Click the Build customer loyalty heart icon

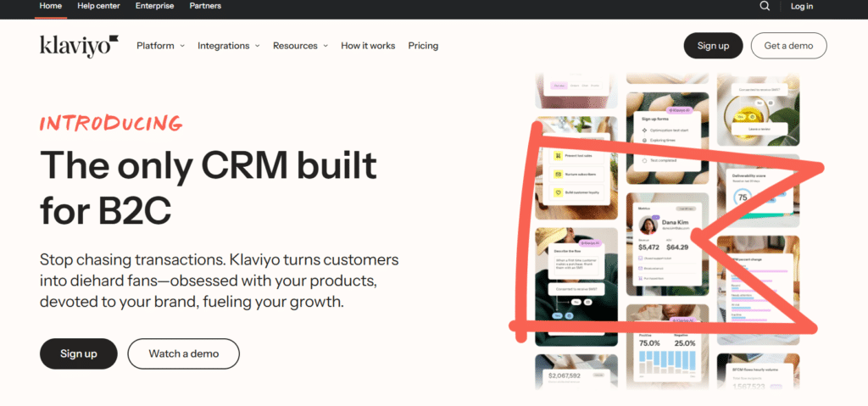(x=558, y=192)
